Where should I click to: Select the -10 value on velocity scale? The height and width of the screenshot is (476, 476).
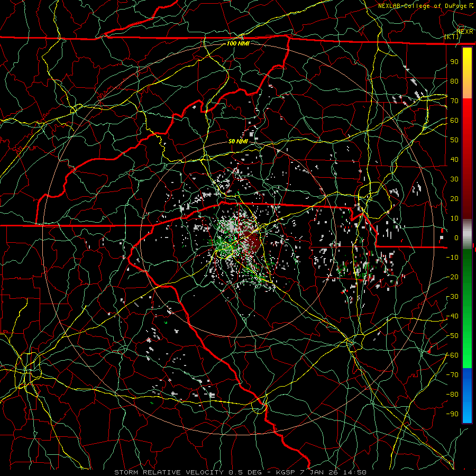(452, 258)
